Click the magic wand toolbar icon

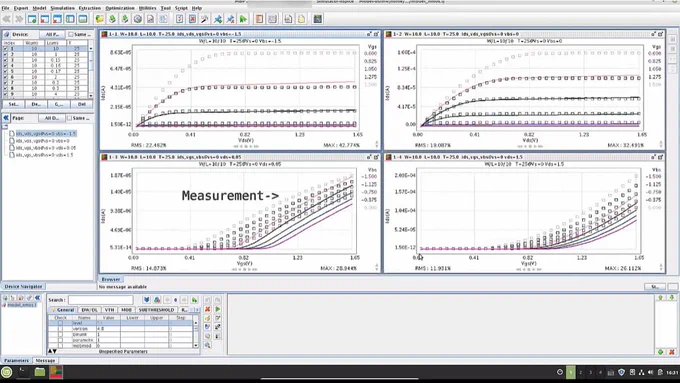(205, 19)
